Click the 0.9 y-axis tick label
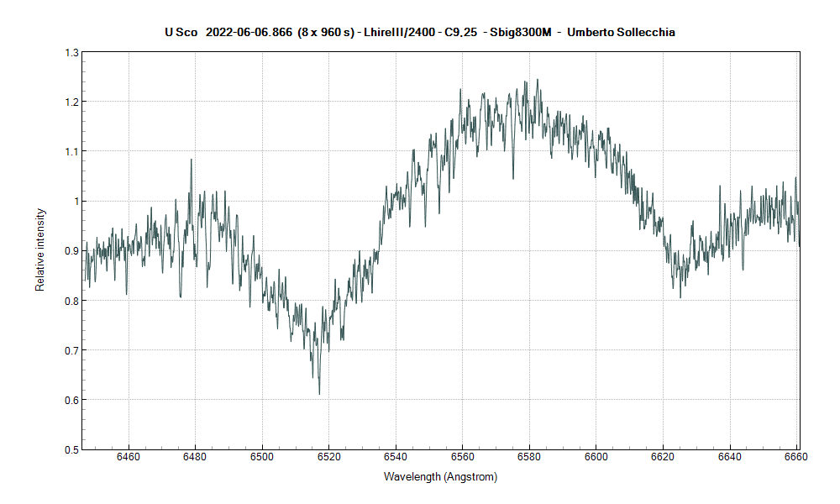 (71, 250)
